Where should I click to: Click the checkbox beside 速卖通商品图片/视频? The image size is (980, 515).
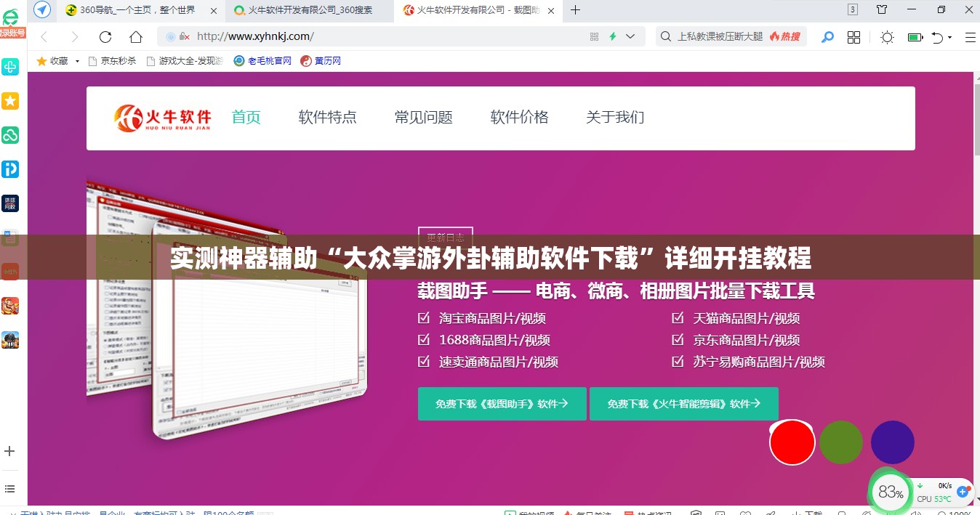point(424,362)
